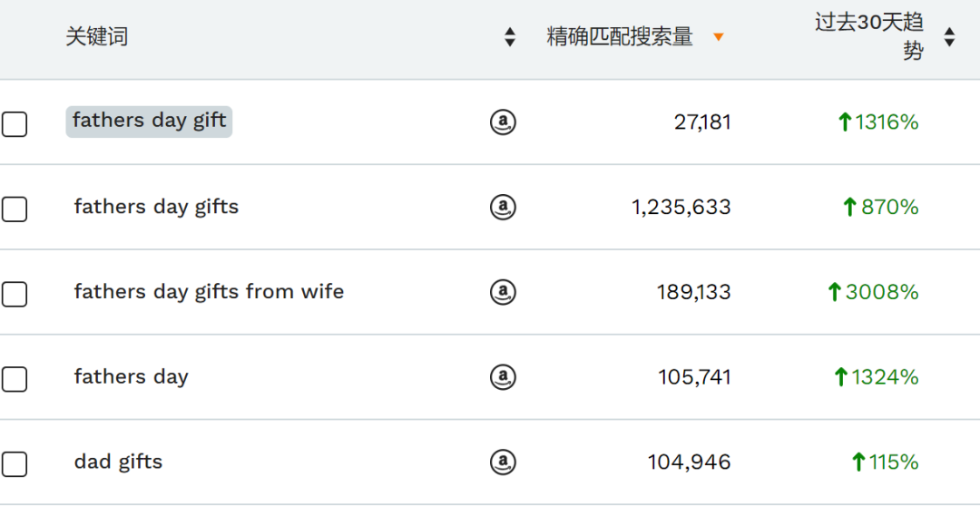This screenshot has width=980, height=506.
Task: Open Amazon icon for fathers day gifts
Action: pyautogui.click(x=503, y=207)
